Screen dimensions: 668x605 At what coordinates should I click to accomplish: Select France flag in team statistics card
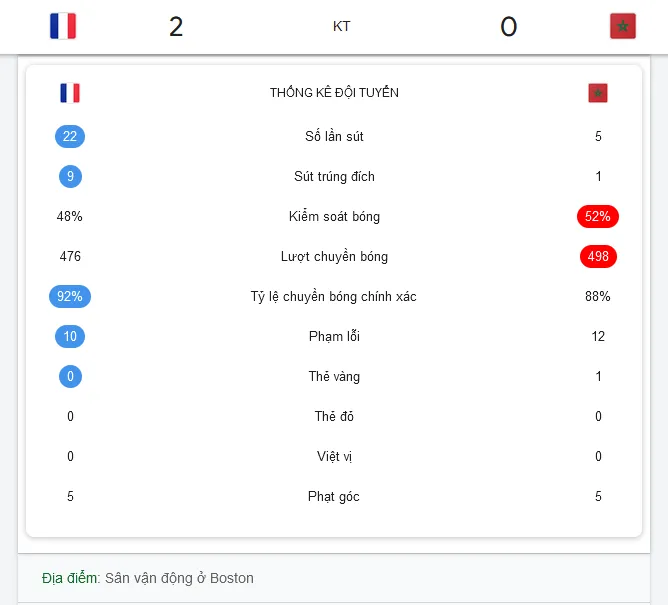click(x=70, y=93)
